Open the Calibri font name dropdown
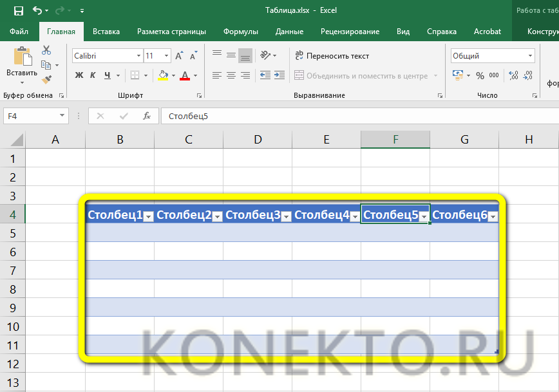559x392 pixels. pyautogui.click(x=107, y=56)
